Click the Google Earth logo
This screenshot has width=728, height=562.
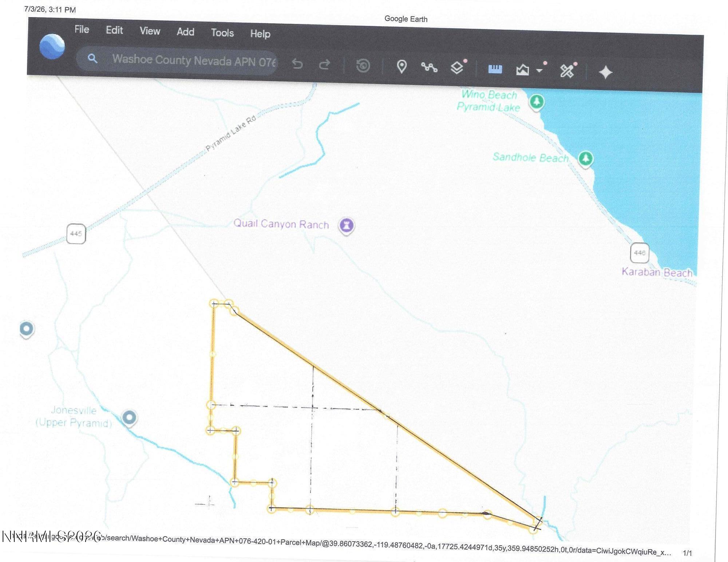coord(52,46)
